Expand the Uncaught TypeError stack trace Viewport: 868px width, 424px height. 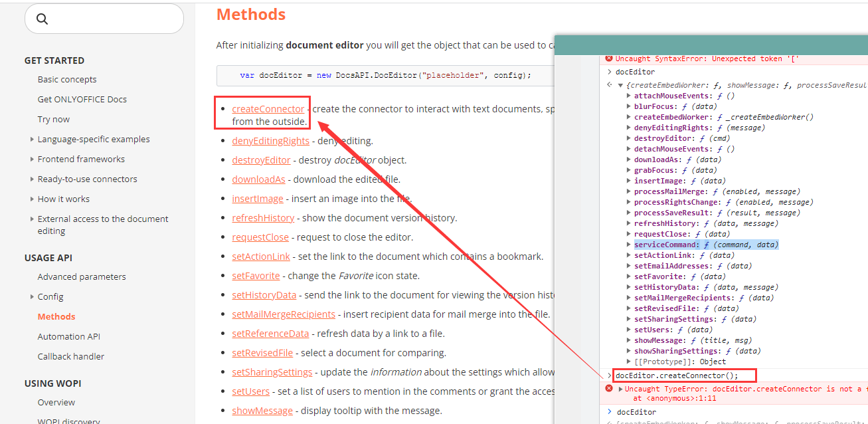click(620, 389)
